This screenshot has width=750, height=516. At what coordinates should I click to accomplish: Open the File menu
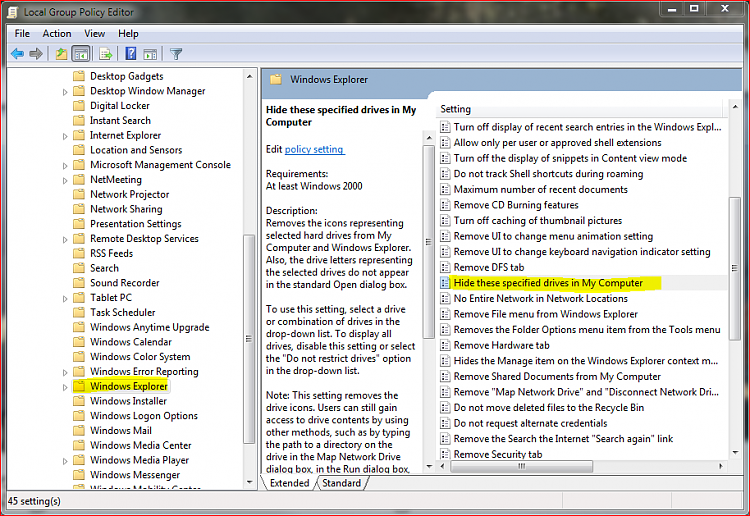(22, 33)
